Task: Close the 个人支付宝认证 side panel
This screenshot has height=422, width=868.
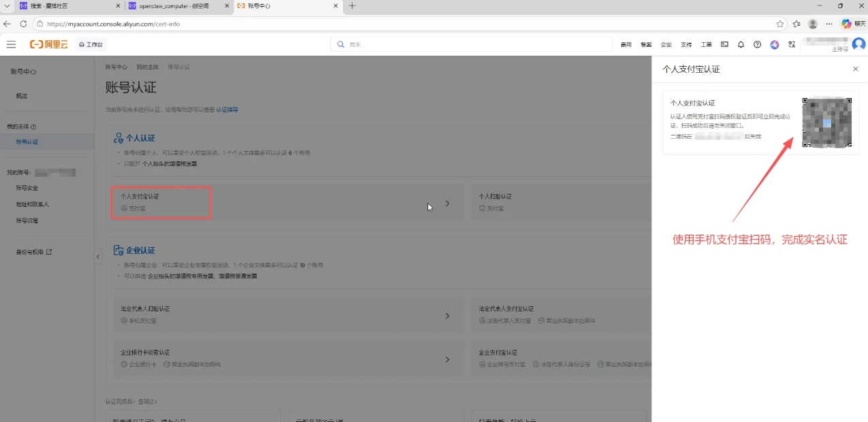Action: (x=856, y=69)
